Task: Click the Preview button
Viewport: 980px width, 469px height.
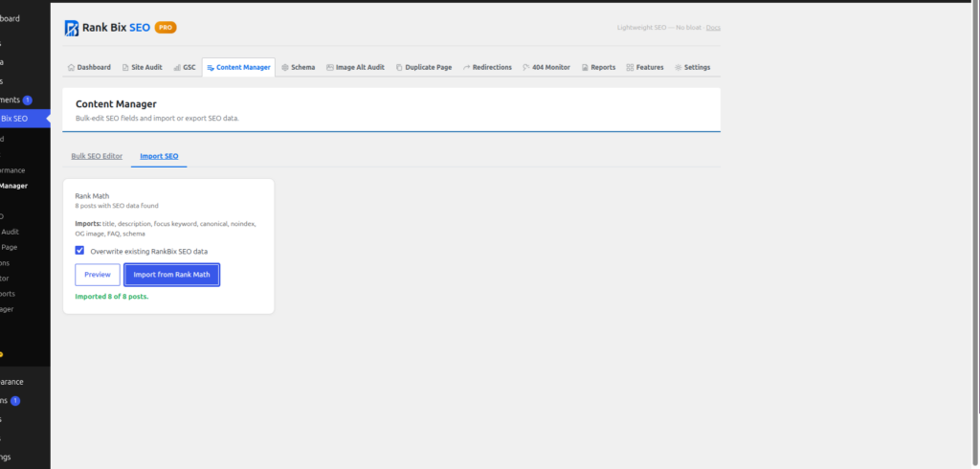Action: click(x=98, y=275)
